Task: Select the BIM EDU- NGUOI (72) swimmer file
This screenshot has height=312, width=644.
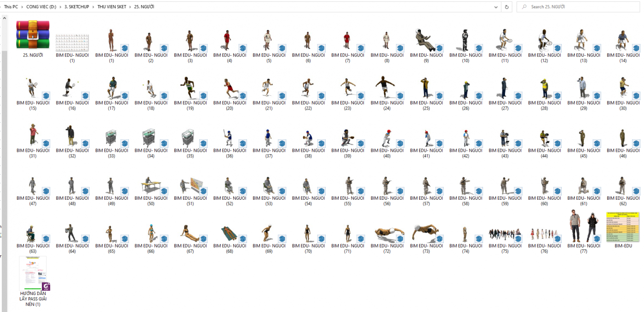Action: click(386, 233)
